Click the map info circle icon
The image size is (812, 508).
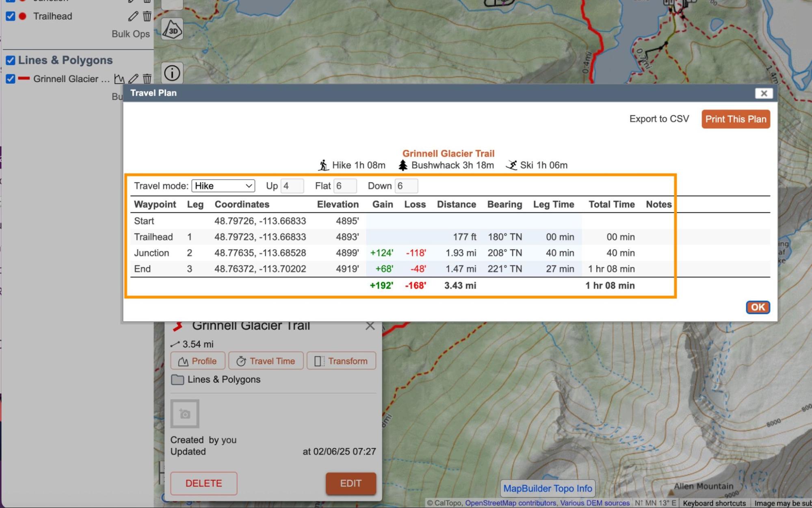pyautogui.click(x=172, y=73)
